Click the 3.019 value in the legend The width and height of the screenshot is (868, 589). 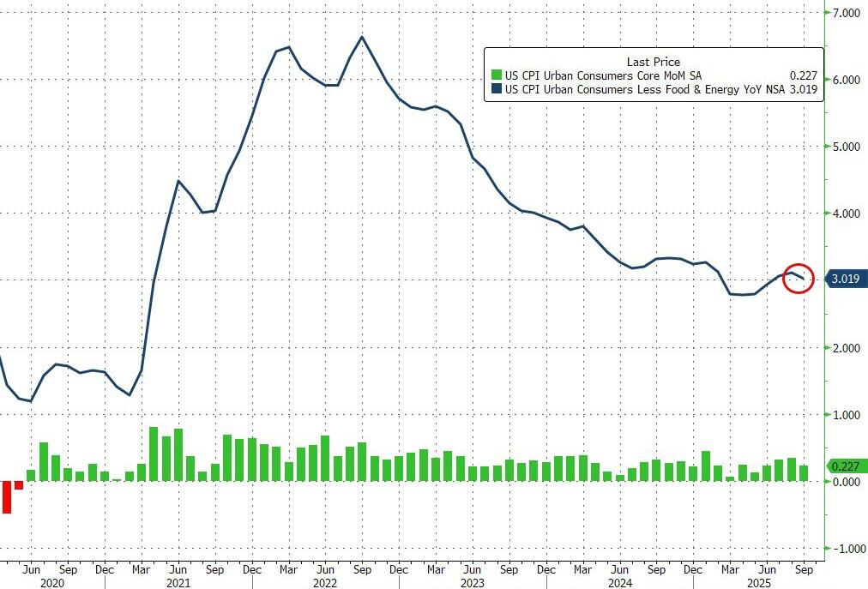click(x=805, y=89)
